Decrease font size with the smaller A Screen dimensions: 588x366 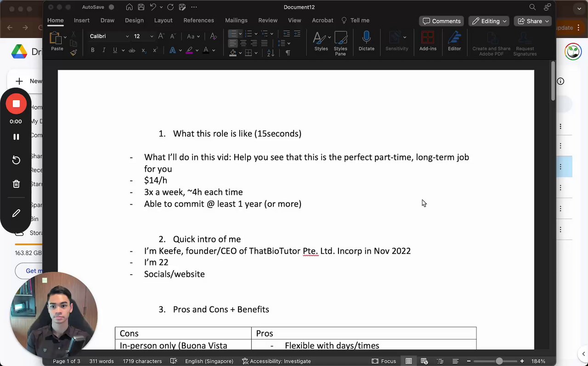coord(173,36)
